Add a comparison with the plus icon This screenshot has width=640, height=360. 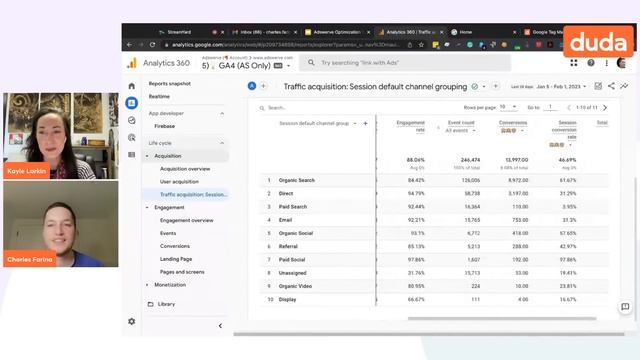[x=263, y=86]
